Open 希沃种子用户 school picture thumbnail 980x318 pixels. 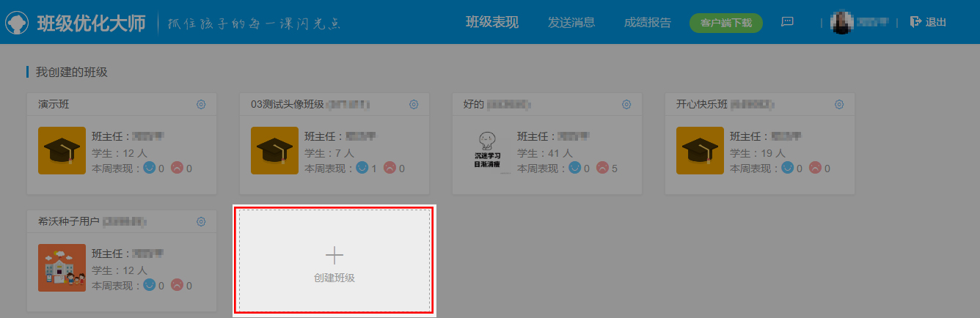tap(62, 268)
